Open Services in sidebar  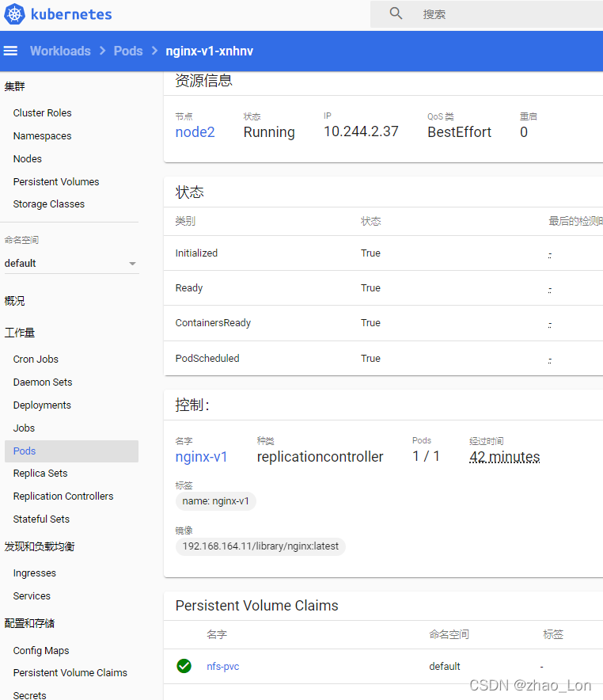[x=32, y=596]
